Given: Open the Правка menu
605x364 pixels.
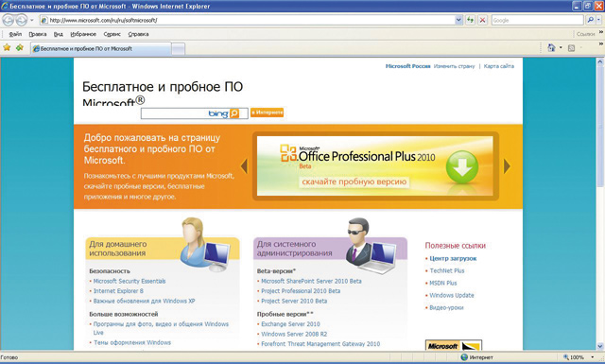Looking at the screenshot, I should [38, 34].
